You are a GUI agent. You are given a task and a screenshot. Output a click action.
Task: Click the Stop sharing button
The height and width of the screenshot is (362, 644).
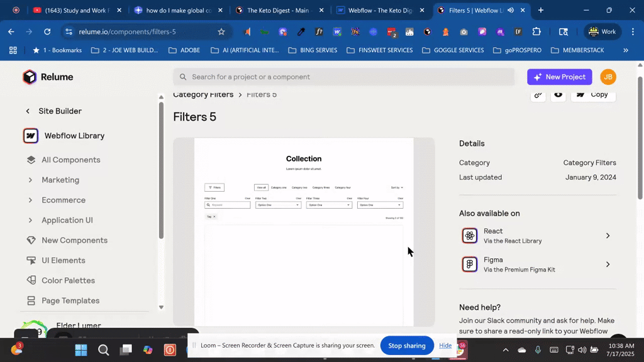pyautogui.click(x=406, y=346)
